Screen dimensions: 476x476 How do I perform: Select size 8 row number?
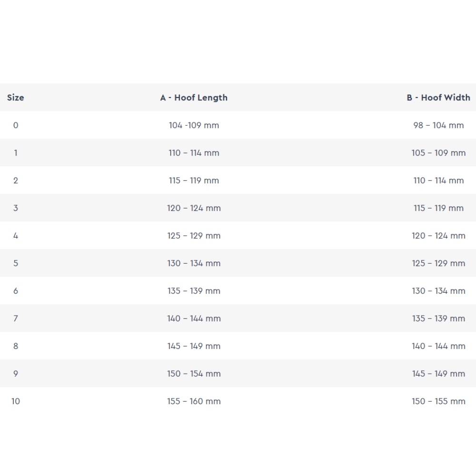tap(16, 346)
